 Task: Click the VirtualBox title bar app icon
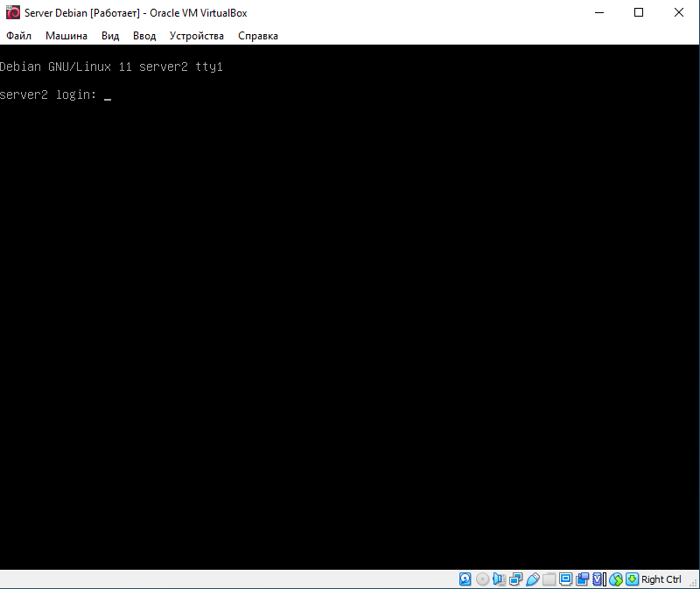click(x=13, y=13)
